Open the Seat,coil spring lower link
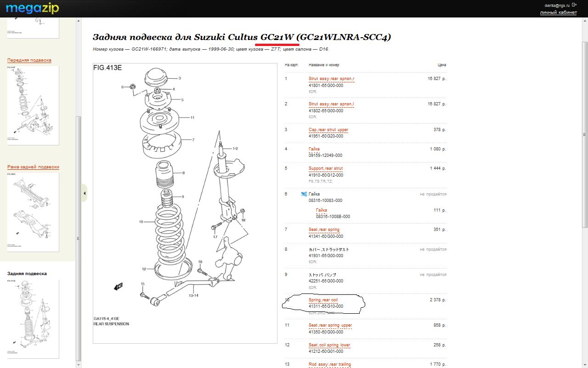Screen dimensions: 588x368 [x=329, y=345]
